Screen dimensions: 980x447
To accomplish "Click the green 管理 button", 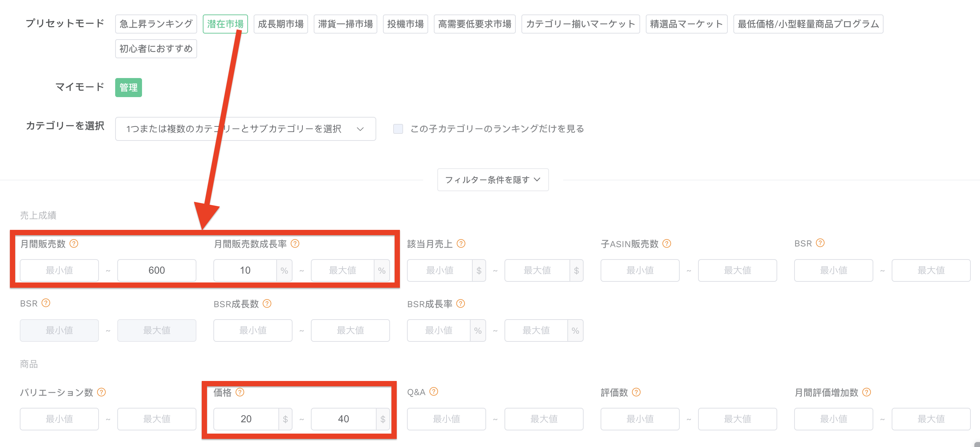I will [x=129, y=88].
